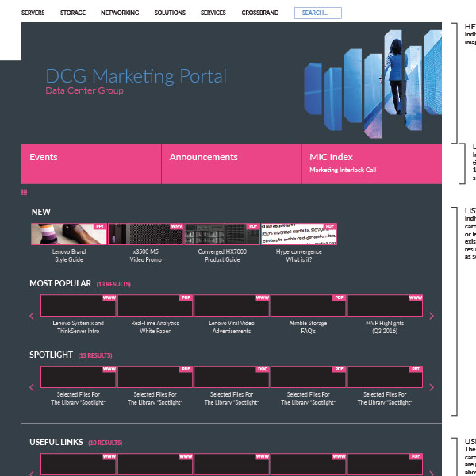Screen dimensions: 476x476
Task: Open Real-Time Analytics White Paper card
Action: point(155,305)
